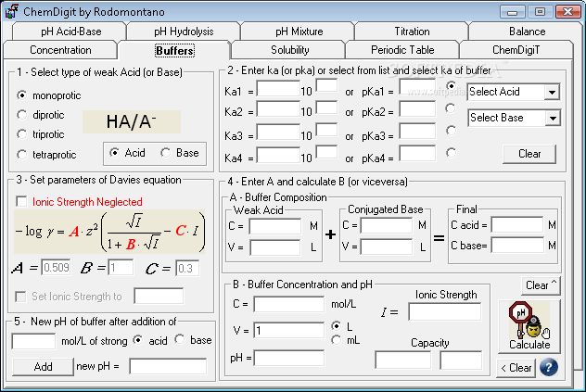Image resolution: width=586 pixels, height=392 pixels.
Task: Click the second Capacity field
Action: point(461,360)
